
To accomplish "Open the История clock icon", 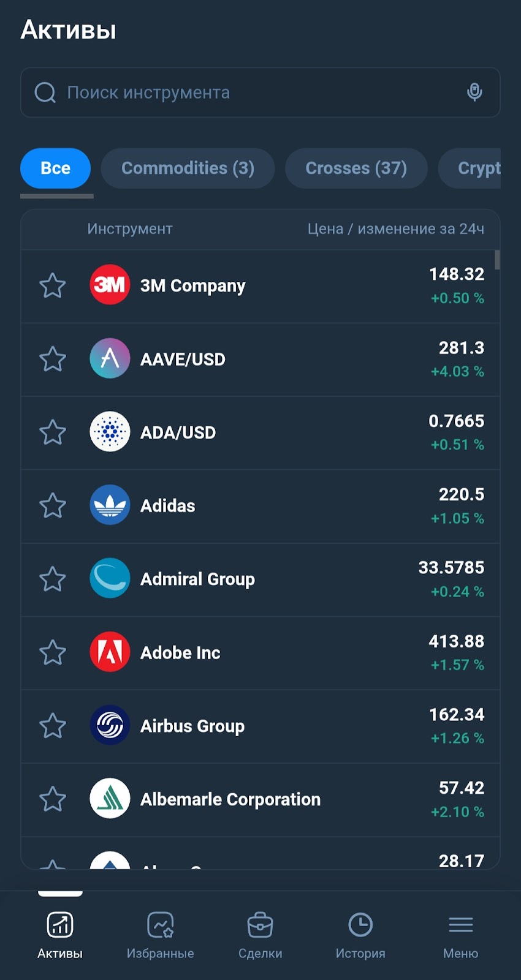I will [360, 925].
